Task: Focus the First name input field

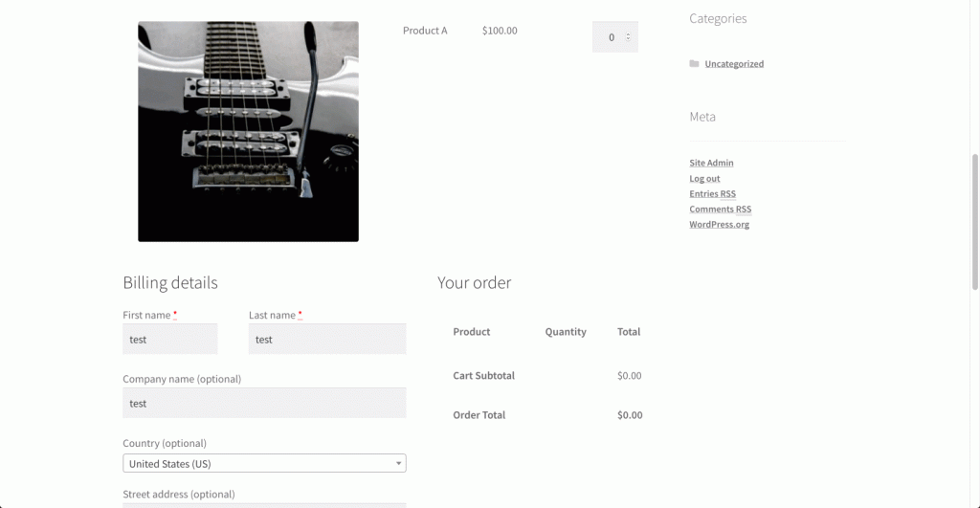Action: [x=170, y=339]
